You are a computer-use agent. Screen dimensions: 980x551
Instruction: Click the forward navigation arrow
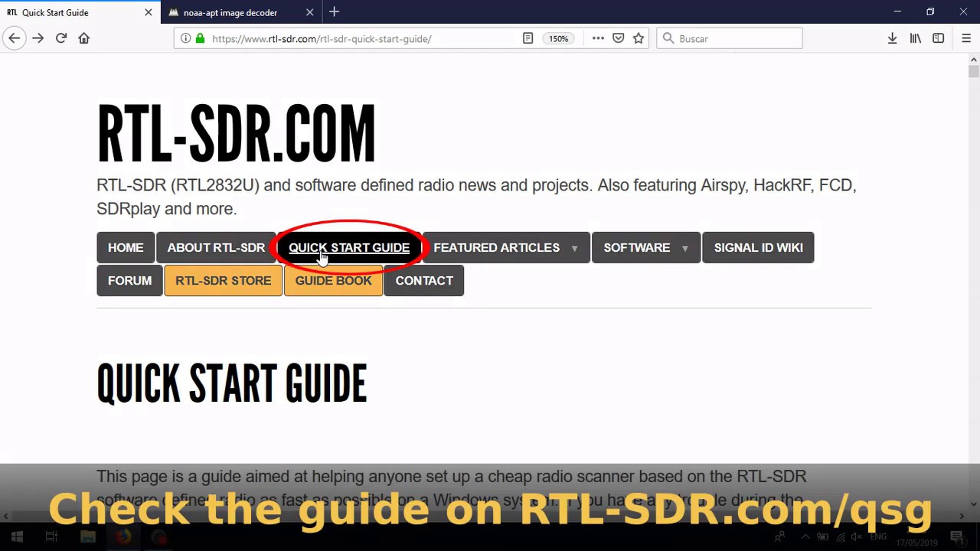tap(38, 38)
